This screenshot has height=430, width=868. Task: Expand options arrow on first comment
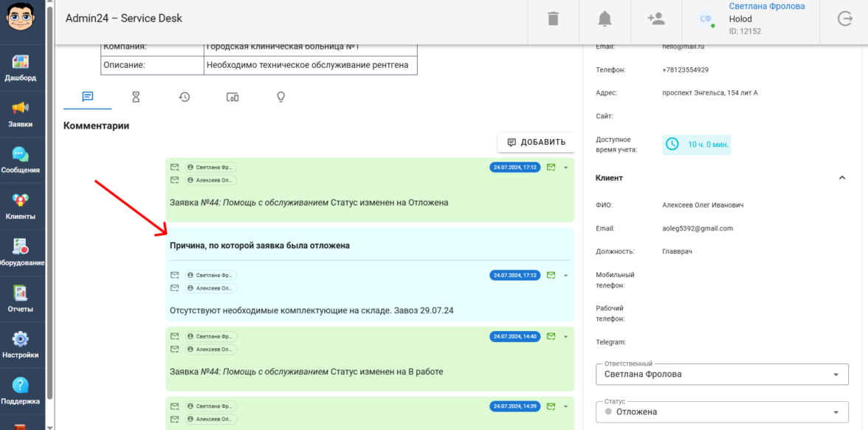pos(566,168)
